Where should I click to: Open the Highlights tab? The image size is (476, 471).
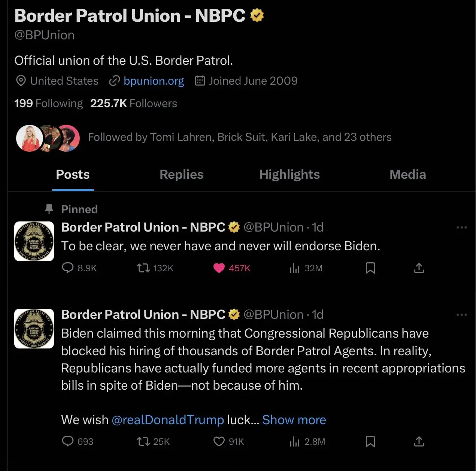pos(289,175)
